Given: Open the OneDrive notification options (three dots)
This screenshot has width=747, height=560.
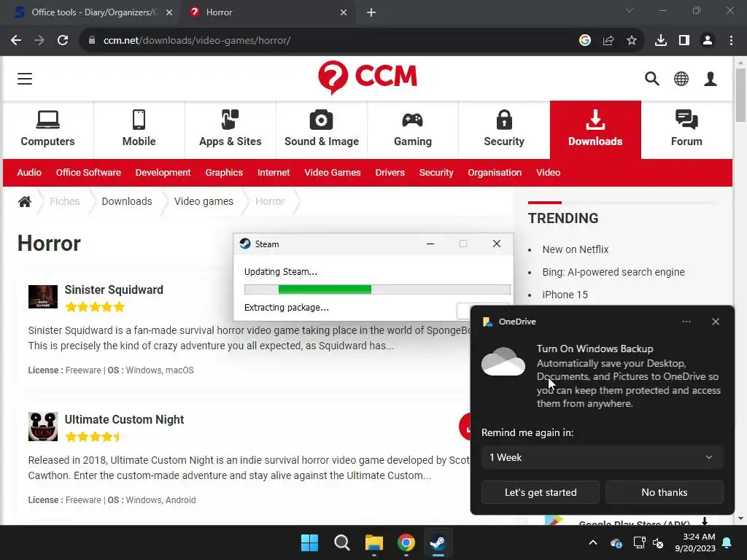Looking at the screenshot, I should click(x=686, y=322).
